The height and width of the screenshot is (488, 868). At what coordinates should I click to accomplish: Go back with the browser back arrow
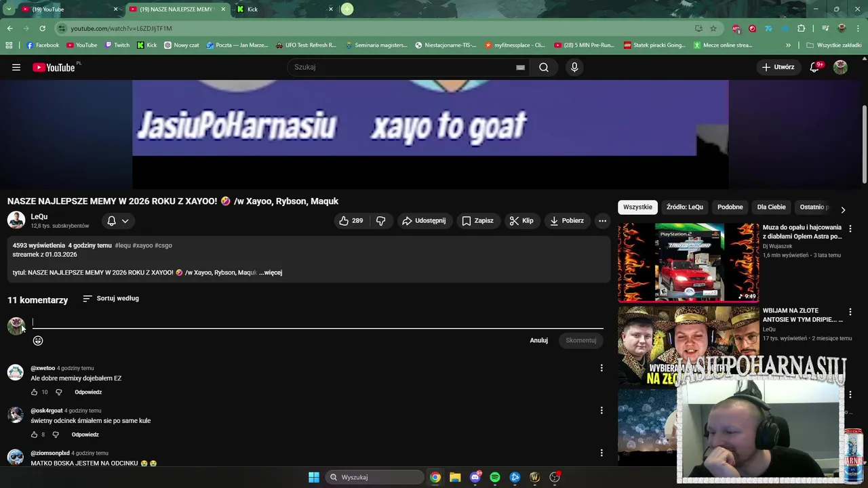pyautogui.click(x=9, y=28)
